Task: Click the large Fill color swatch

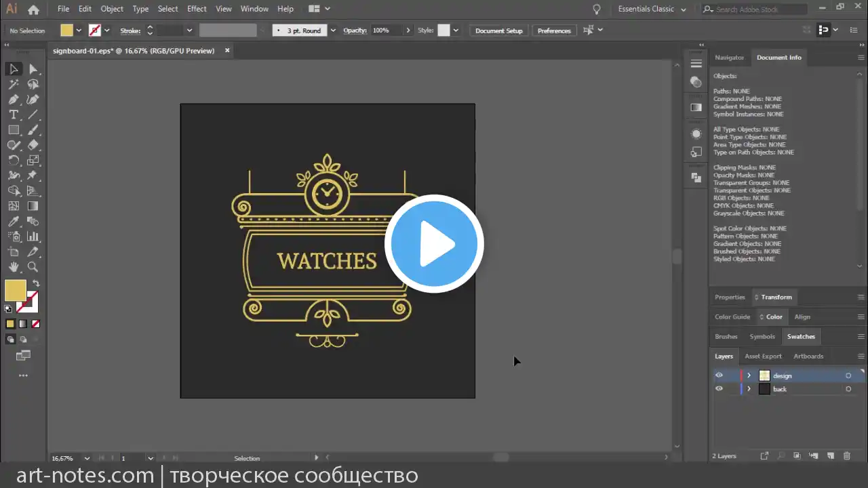Action: pyautogui.click(x=15, y=290)
